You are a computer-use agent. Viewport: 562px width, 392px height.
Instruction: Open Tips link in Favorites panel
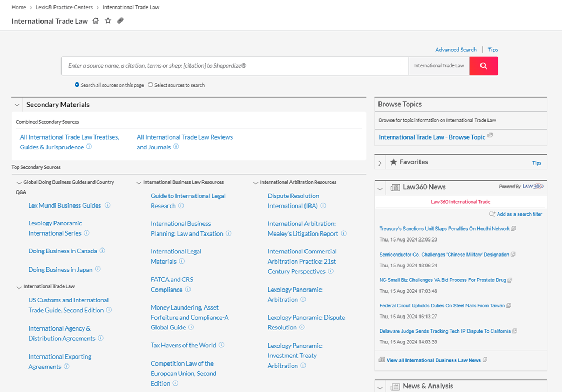[537, 163]
